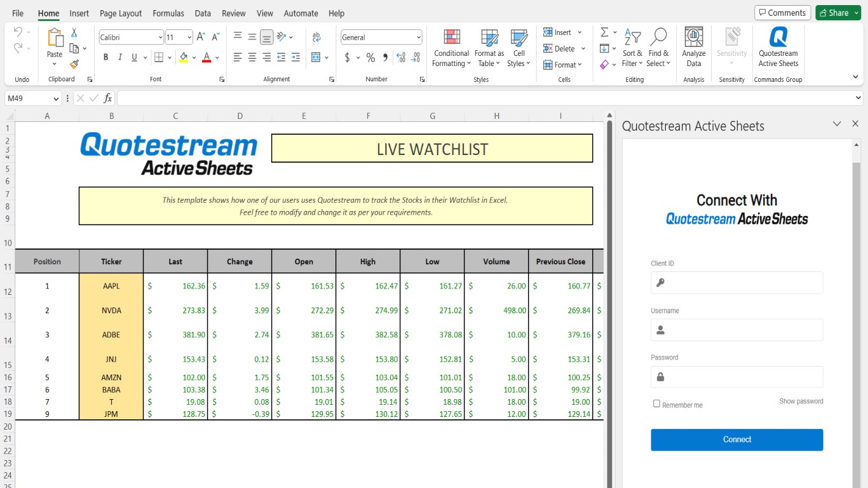The height and width of the screenshot is (488, 868).
Task: Open Sort & Filter menu
Action: click(632, 47)
